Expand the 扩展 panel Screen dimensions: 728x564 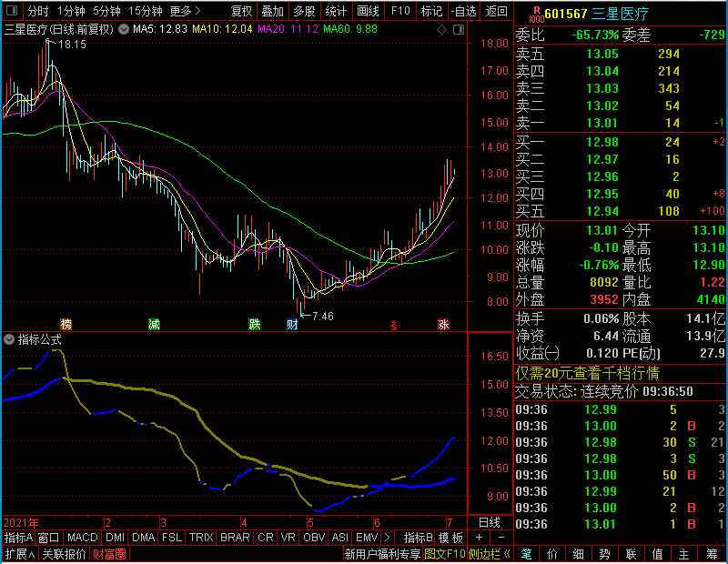point(20,554)
